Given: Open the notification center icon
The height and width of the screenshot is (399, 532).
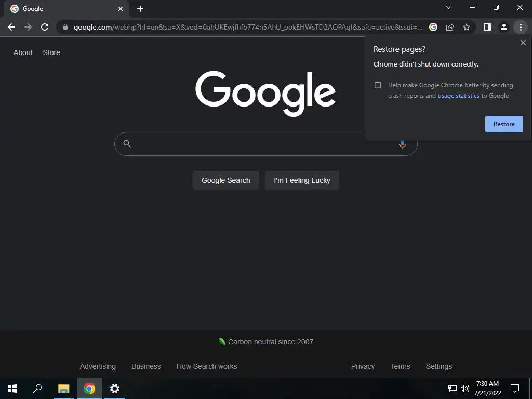Looking at the screenshot, I should coord(515,389).
